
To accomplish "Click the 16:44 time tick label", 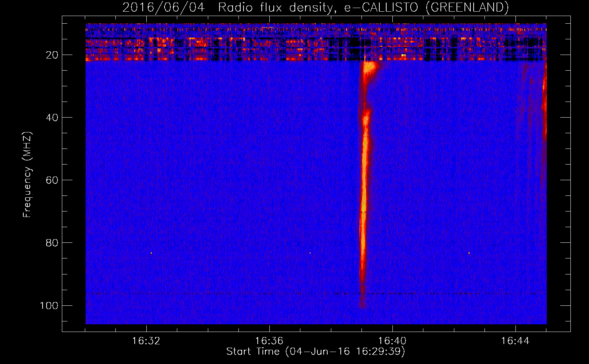I will [515, 341].
